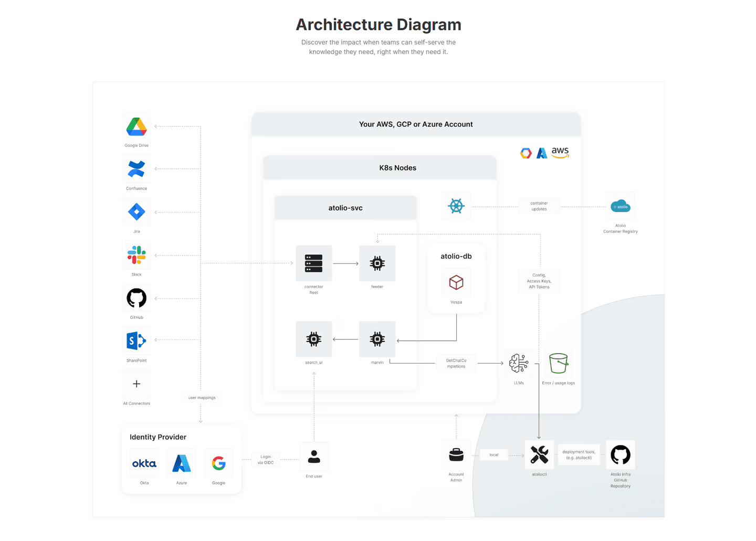756x541 pixels.
Task: Select the feeder chip icon
Action: point(377,263)
